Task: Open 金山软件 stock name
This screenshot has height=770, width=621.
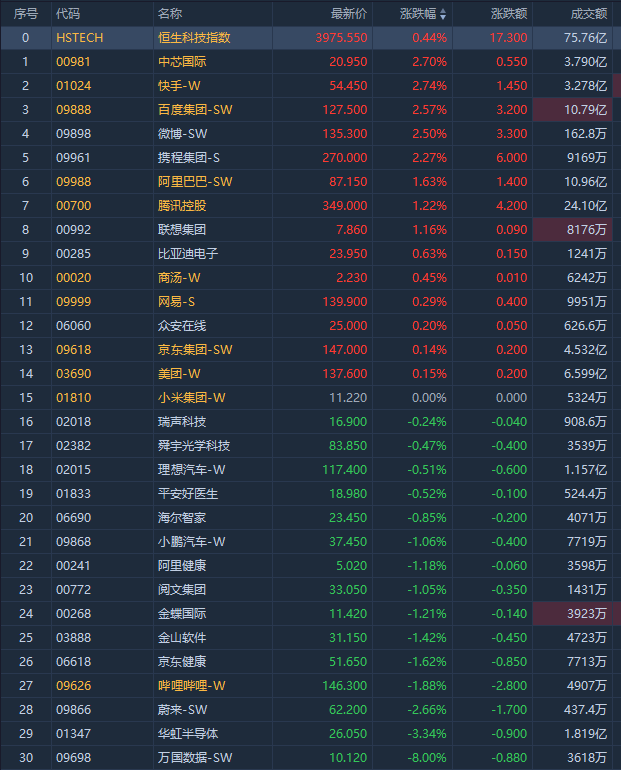Action: (182, 638)
